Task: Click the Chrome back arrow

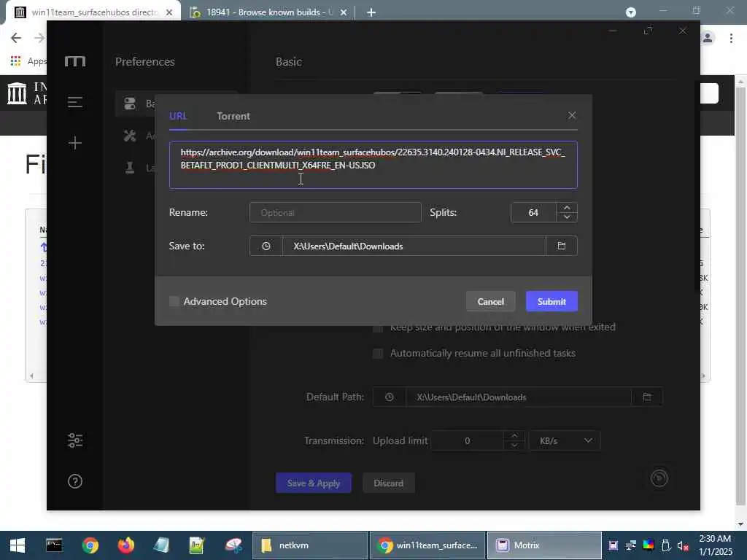Action: [16, 38]
